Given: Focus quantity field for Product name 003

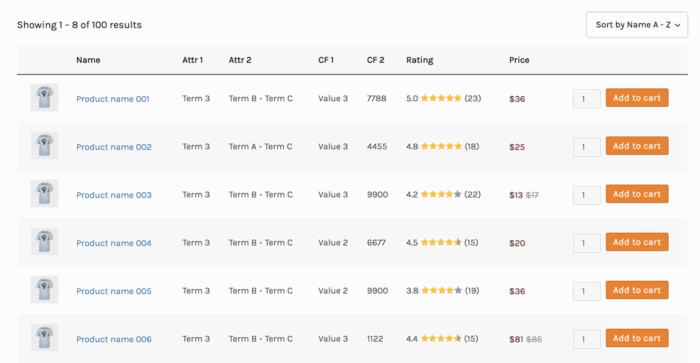Looking at the screenshot, I should [587, 195].
